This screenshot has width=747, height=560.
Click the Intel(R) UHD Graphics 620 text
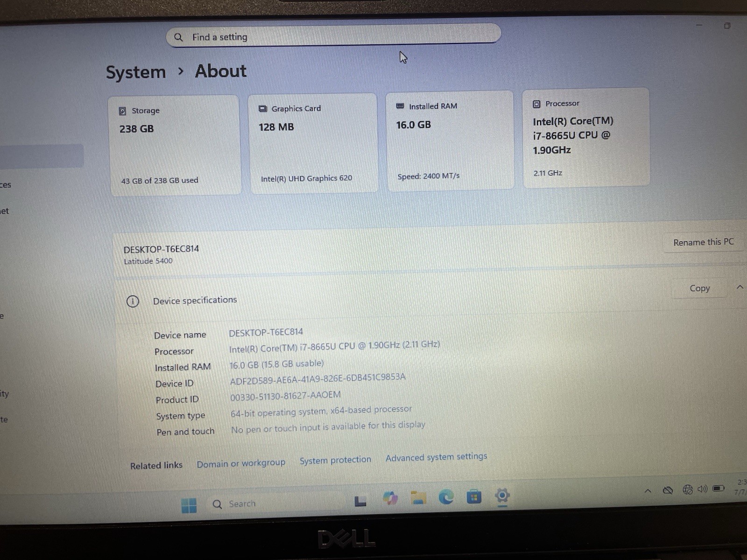[x=306, y=178]
